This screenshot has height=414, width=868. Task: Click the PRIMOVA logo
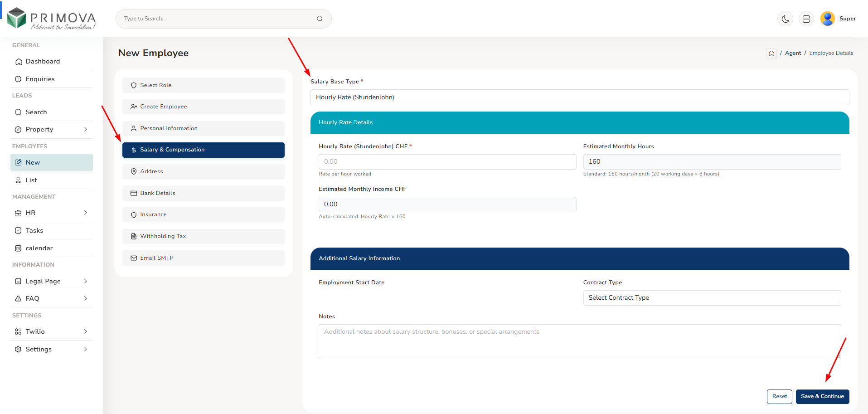click(52, 19)
